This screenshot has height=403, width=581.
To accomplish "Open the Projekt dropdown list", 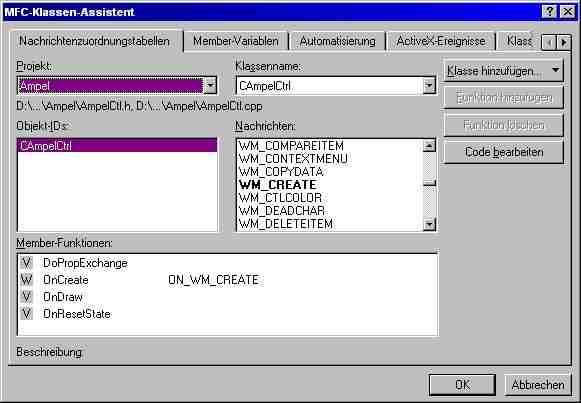I will coord(210,86).
